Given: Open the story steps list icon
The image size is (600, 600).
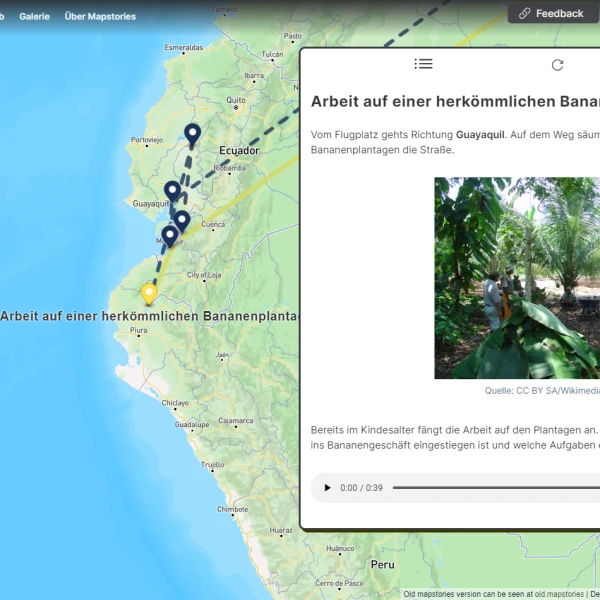Looking at the screenshot, I should pos(423,64).
